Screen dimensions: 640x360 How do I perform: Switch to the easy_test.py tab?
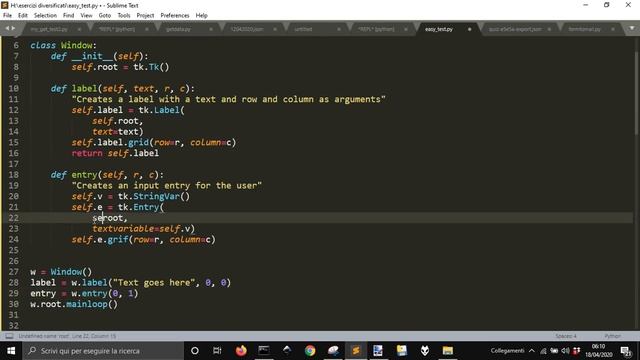[x=439, y=29]
